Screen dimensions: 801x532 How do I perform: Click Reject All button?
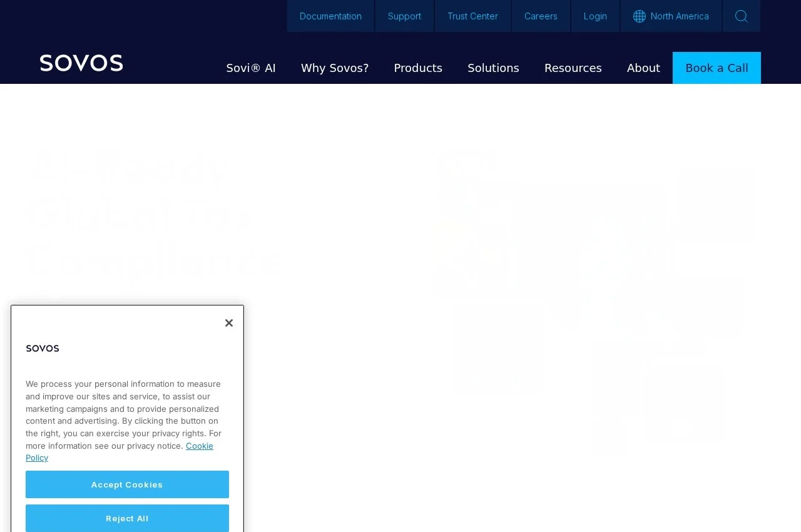point(127,518)
